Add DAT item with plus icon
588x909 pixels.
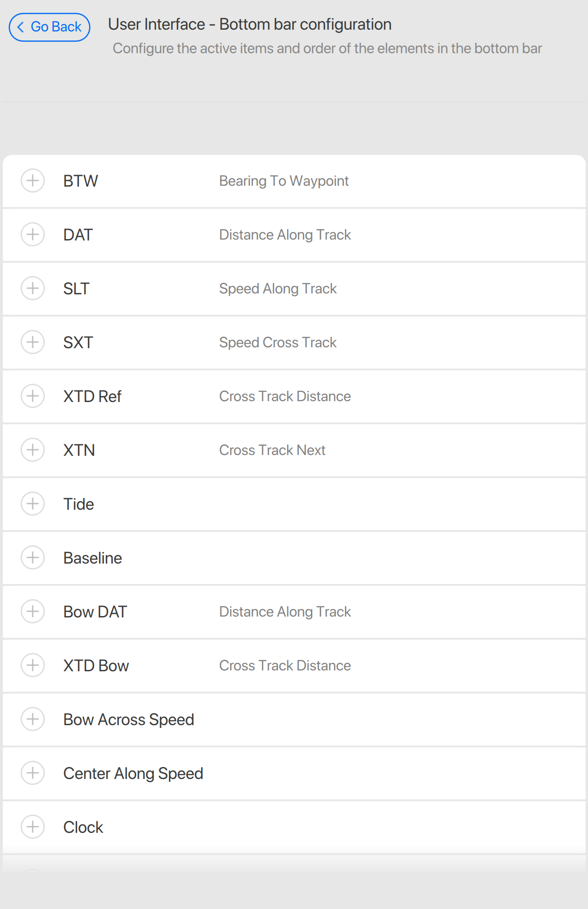pyautogui.click(x=32, y=234)
